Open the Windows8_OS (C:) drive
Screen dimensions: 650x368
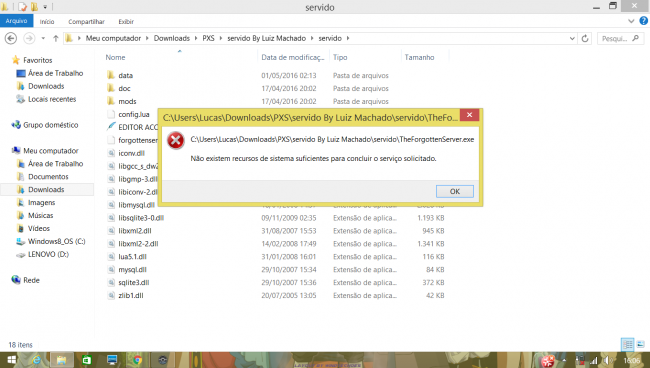point(56,241)
